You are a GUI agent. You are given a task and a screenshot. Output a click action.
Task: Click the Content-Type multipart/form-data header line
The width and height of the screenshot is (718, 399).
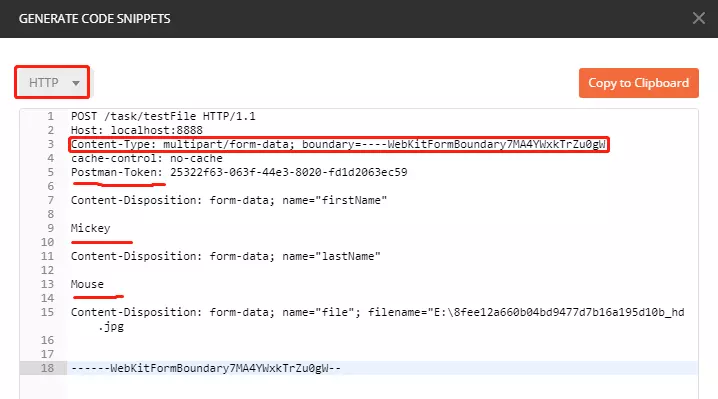pyautogui.click(x=338, y=144)
